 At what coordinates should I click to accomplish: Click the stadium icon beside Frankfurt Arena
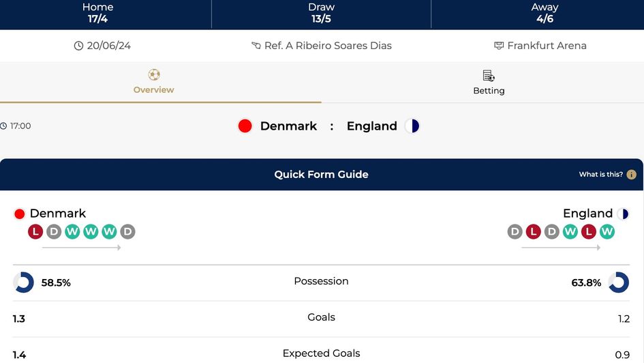point(499,46)
